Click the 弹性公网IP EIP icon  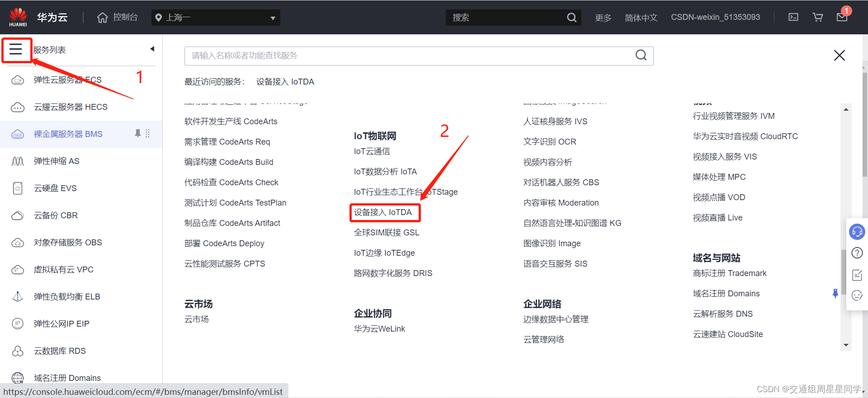pyautogui.click(x=18, y=324)
